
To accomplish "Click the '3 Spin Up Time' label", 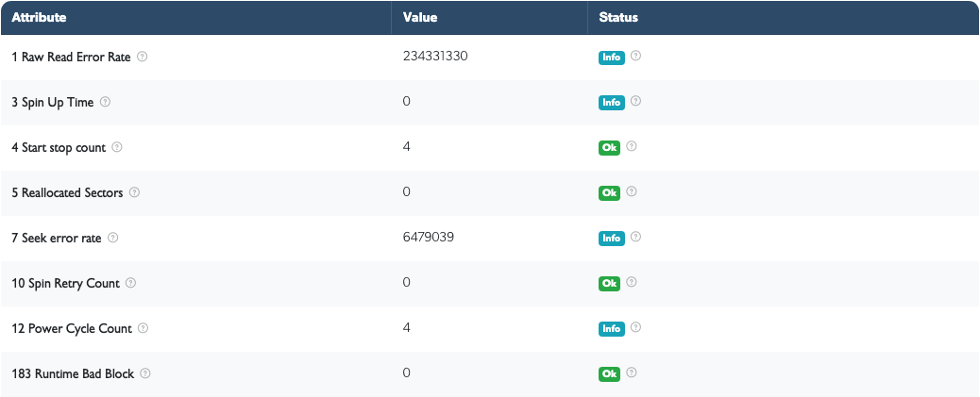I will tap(53, 103).
